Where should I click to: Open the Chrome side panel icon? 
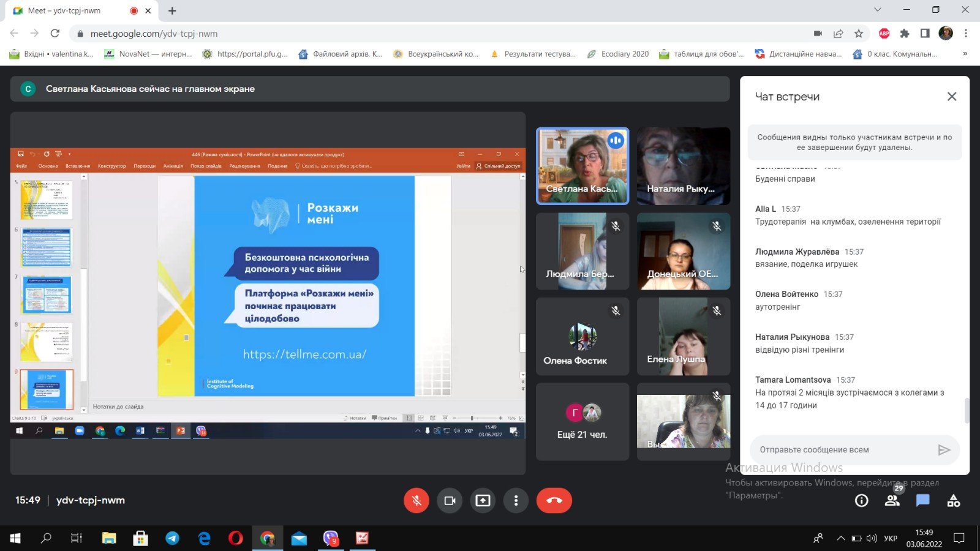[925, 34]
